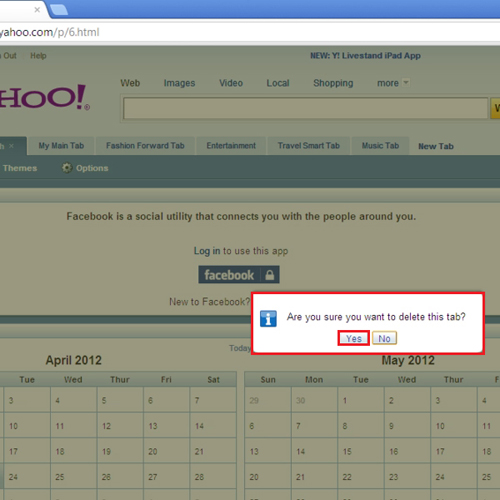
Task: Switch to Fashion Forward Tab
Action: tap(145, 146)
